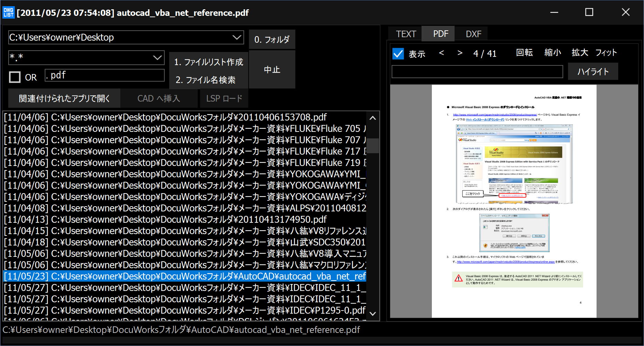Toggle the 表示 display checkbox
Image resolution: width=644 pixels, height=346 pixels.
pyautogui.click(x=398, y=54)
